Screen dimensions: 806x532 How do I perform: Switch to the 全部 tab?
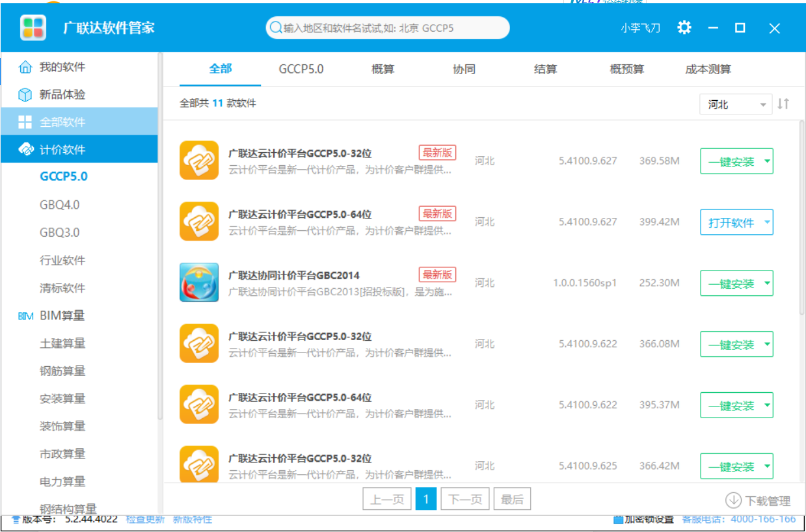(x=221, y=69)
